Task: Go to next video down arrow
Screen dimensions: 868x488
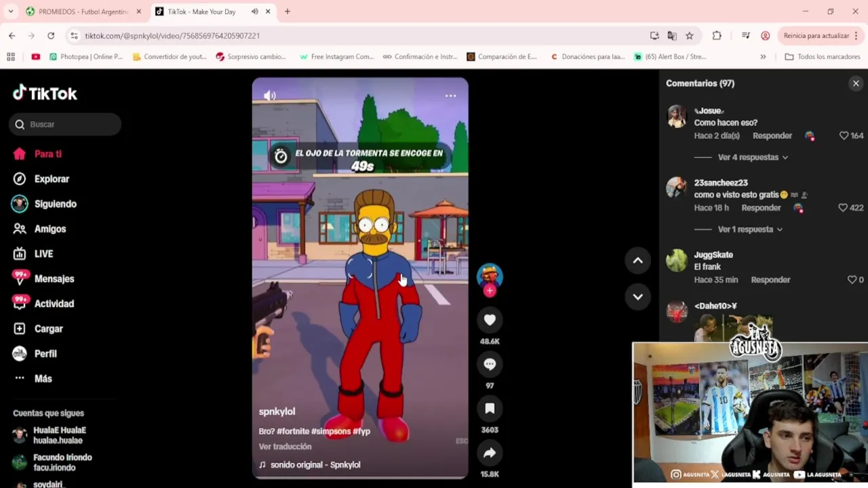Action: pyautogui.click(x=637, y=297)
